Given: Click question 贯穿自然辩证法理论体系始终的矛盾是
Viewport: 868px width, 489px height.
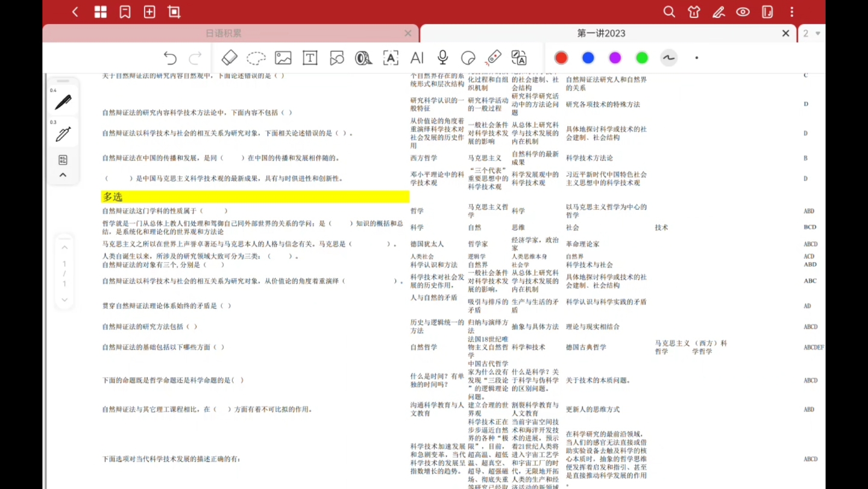Looking at the screenshot, I should coord(166,306).
